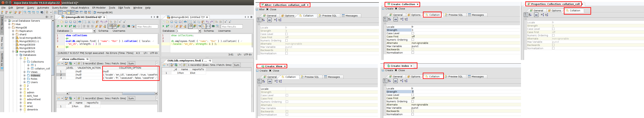Click the alphabetical sort icon in Alter Collection panel
Image resolution: width=644 pixels, height=118 pixels.
click(x=263, y=20)
